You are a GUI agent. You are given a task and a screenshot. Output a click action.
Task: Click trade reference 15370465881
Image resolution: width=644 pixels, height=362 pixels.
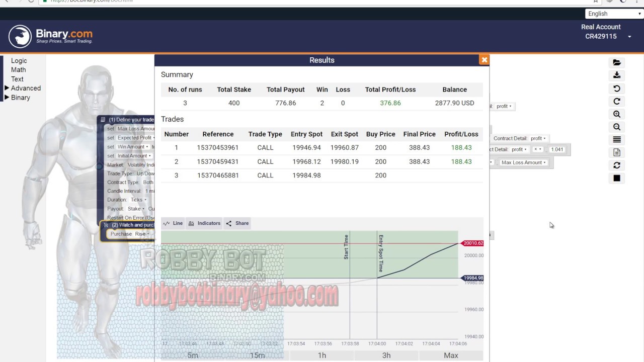tap(218, 175)
